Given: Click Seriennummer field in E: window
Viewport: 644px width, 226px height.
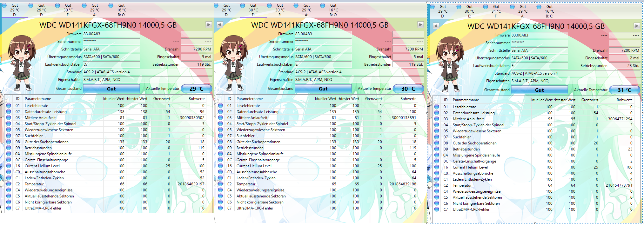Looking at the screenshot, I should pos(323,41).
